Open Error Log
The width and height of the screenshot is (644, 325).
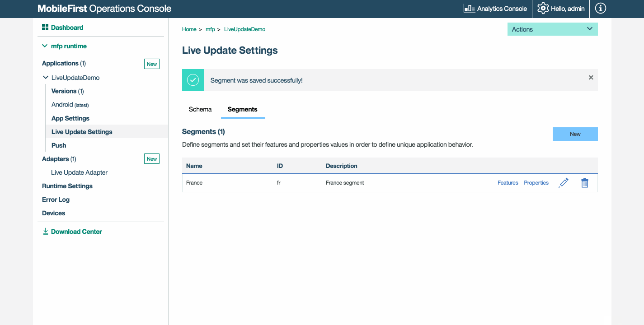point(56,200)
